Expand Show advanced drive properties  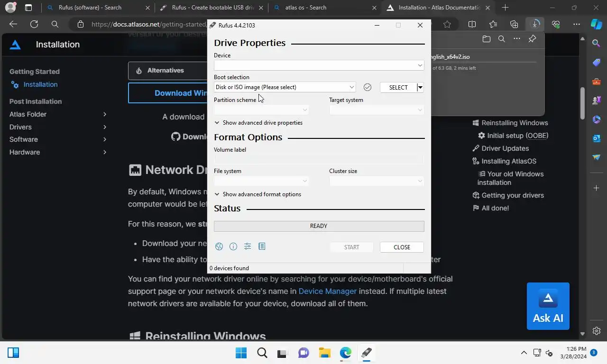[258, 123]
